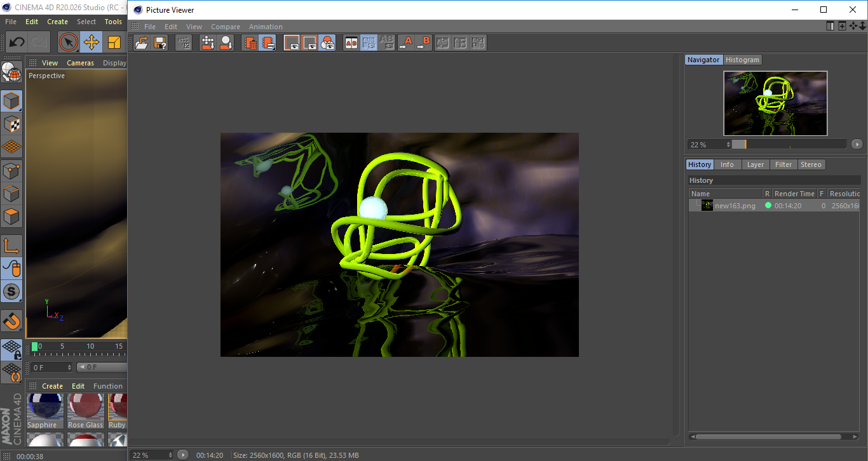Toggle Enable Snap magnet icon
Viewport: 868px width, 461px height.
(11, 321)
